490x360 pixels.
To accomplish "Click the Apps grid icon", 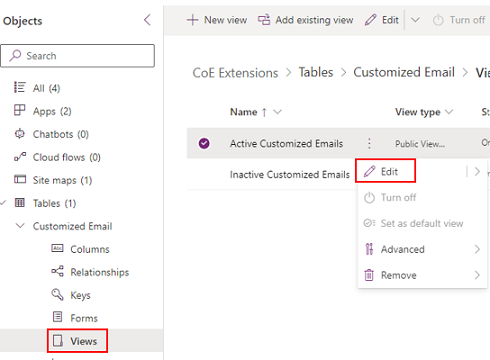I will [19, 110].
